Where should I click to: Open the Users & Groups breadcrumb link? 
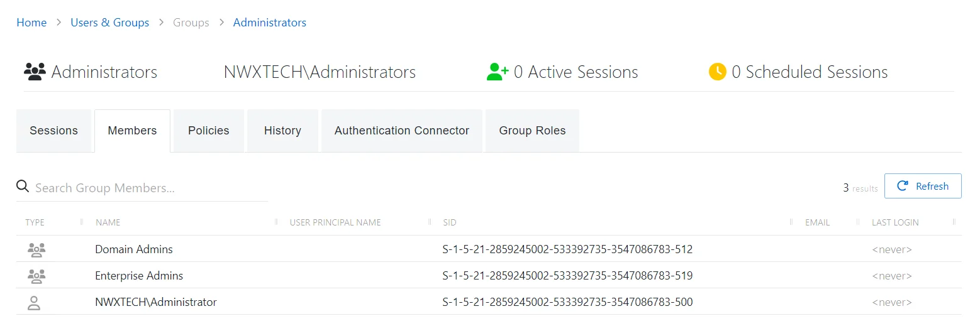click(110, 23)
